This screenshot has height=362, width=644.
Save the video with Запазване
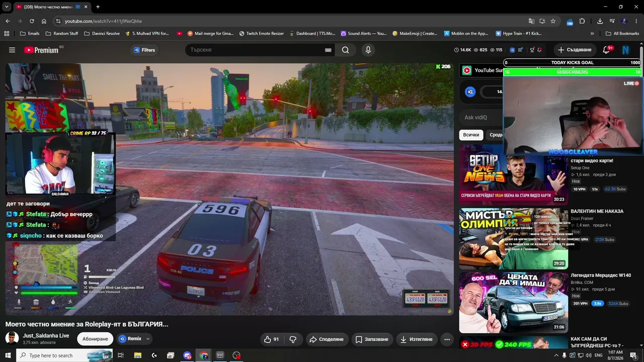[x=372, y=339]
